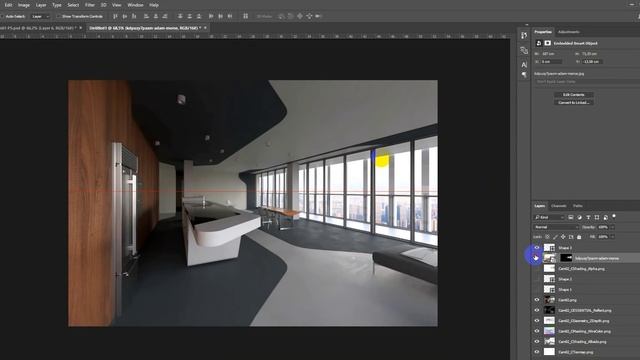Click the Align right edges icon
Image resolution: width=640 pixels, height=360 pixels.
[165, 16]
